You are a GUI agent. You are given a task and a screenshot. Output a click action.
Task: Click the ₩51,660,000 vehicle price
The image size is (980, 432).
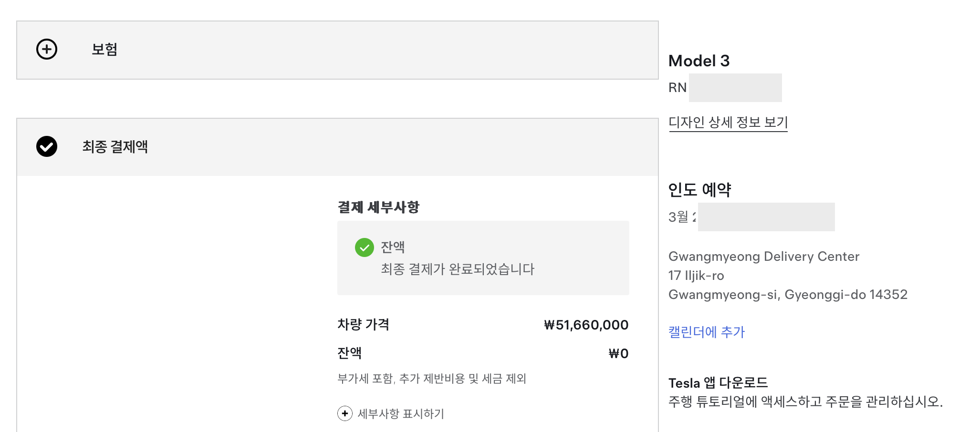coord(586,325)
